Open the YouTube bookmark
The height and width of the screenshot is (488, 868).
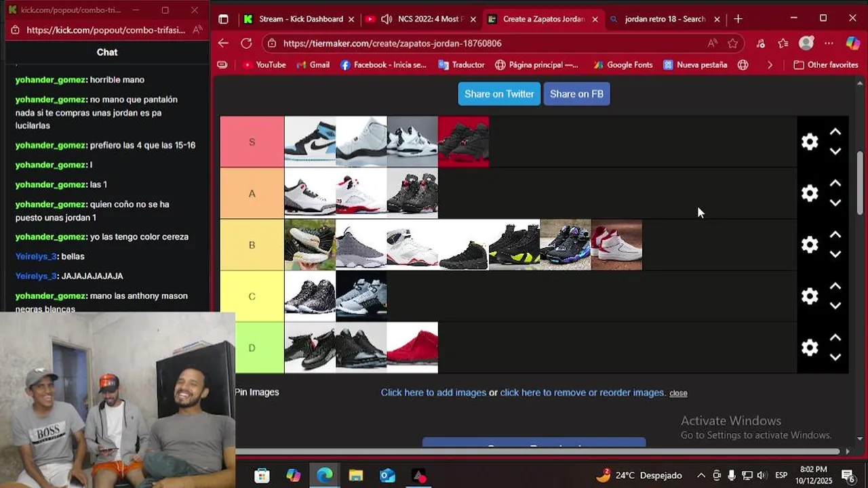[264, 65]
